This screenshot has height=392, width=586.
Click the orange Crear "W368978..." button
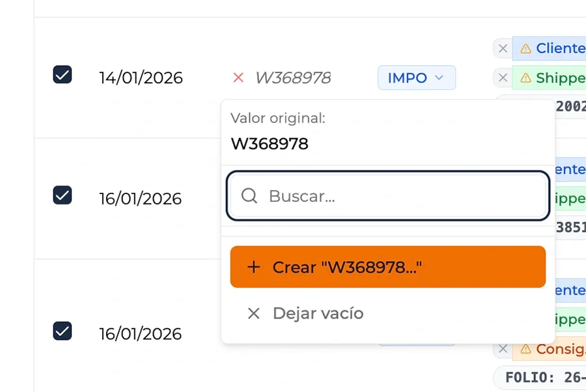point(387,267)
